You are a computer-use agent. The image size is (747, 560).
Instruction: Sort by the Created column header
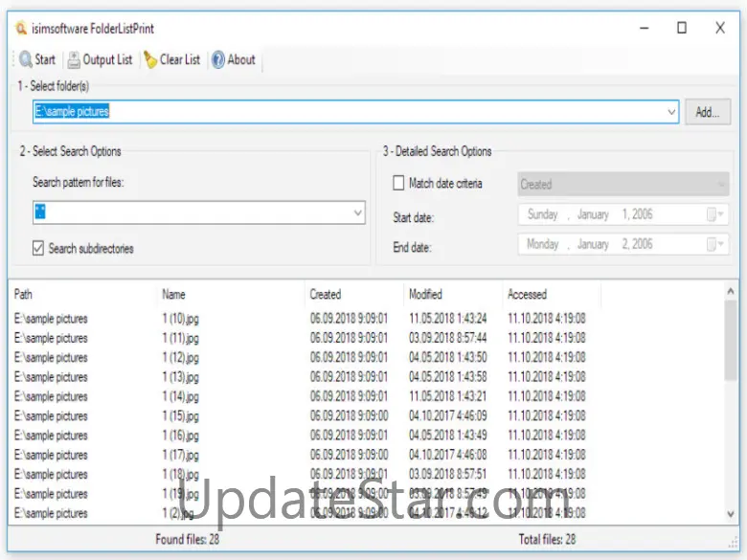point(326,294)
